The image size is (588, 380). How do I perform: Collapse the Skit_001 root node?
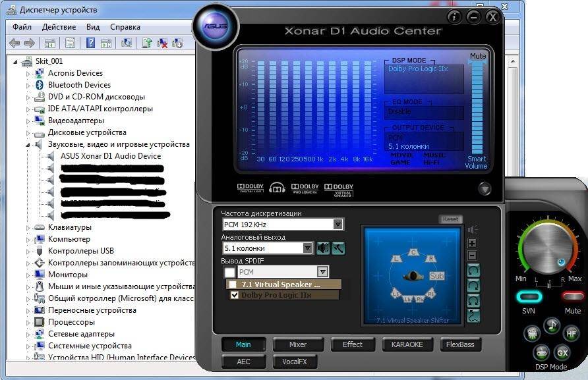click(15, 61)
